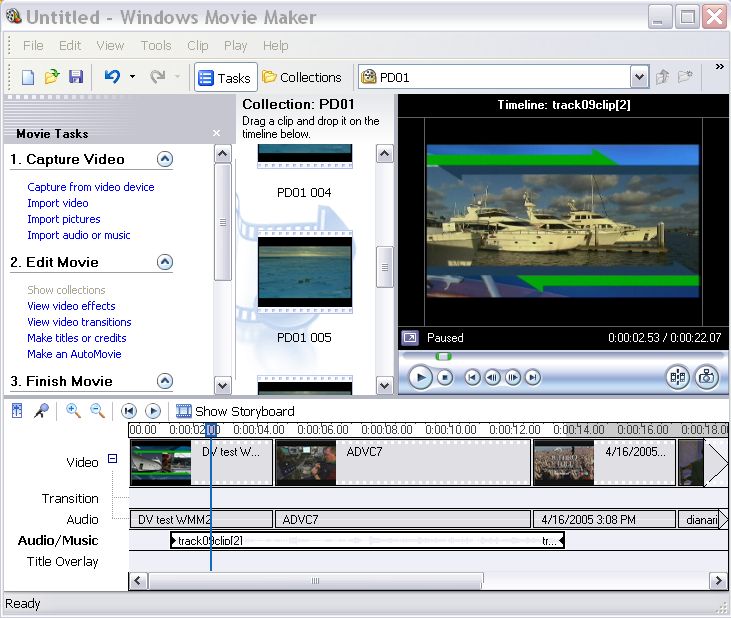
Task: Click the Zoom Timeline Out magnifier
Action: [97, 411]
